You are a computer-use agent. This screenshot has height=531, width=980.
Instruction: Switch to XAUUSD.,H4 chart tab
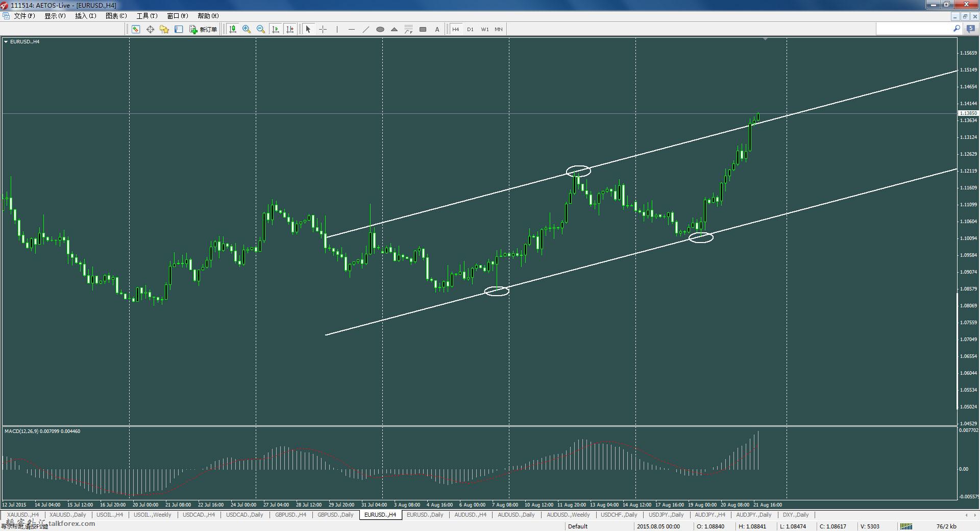coord(23,515)
